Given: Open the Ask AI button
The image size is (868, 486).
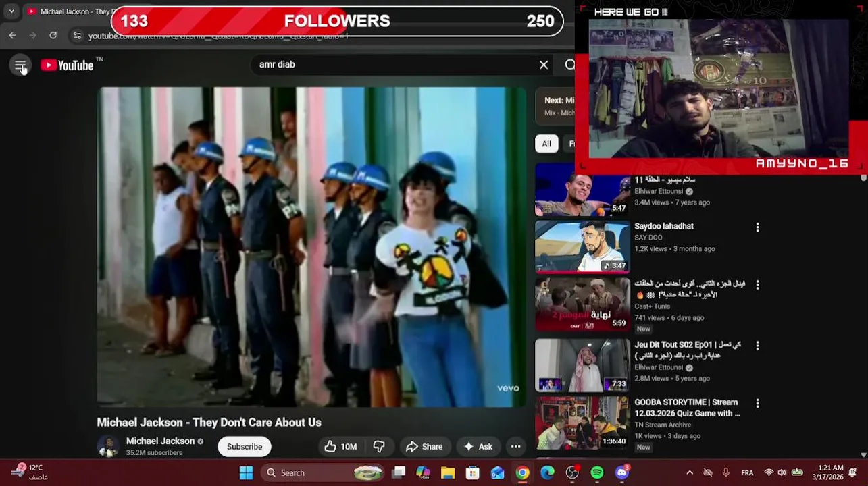Looking at the screenshot, I should pyautogui.click(x=478, y=446).
